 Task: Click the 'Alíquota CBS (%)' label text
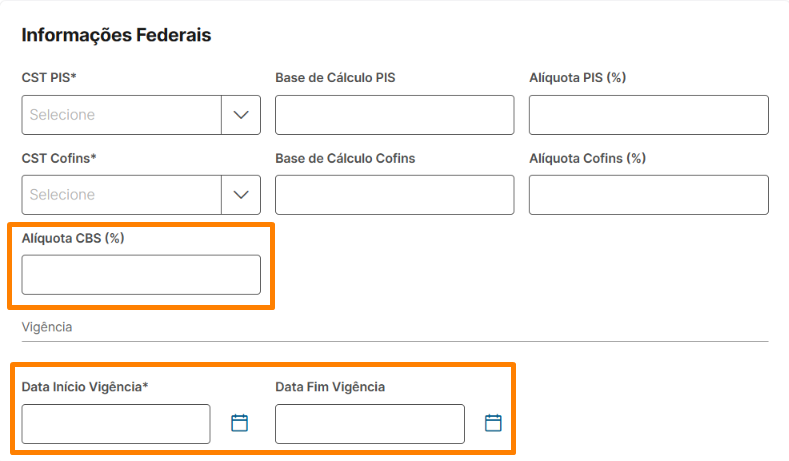tap(73, 238)
